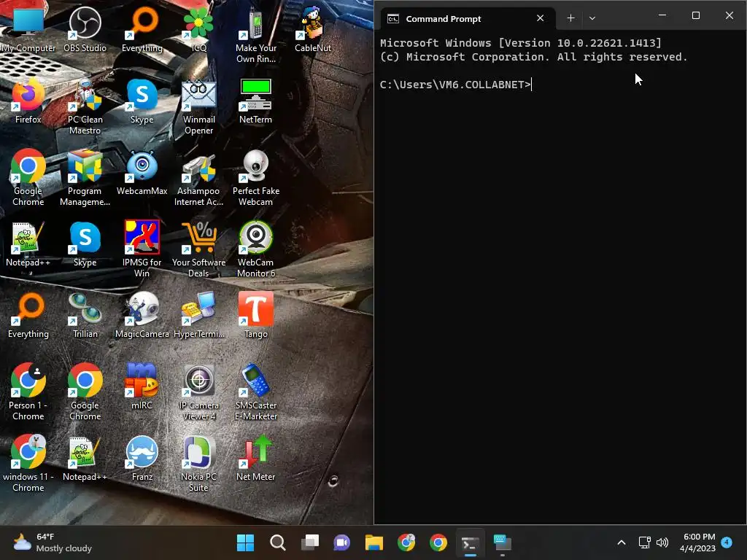Click the CableNut desktop icon
747x560 pixels.
312,30
